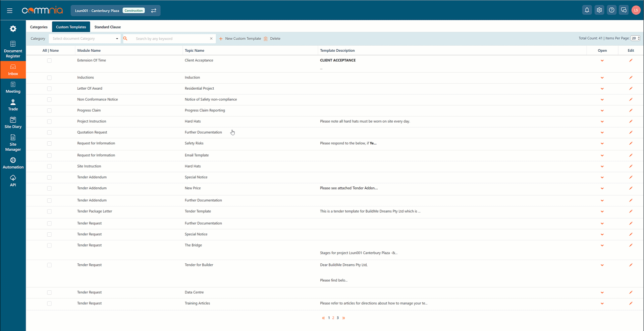Click New Custom Template button

[240, 39]
